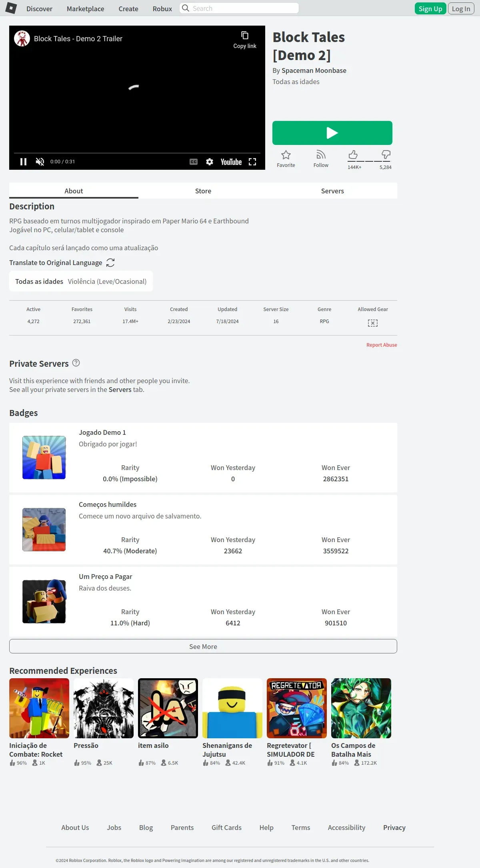The height and width of the screenshot is (868, 480).
Task: Open the video on YouTube
Action: point(231,162)
